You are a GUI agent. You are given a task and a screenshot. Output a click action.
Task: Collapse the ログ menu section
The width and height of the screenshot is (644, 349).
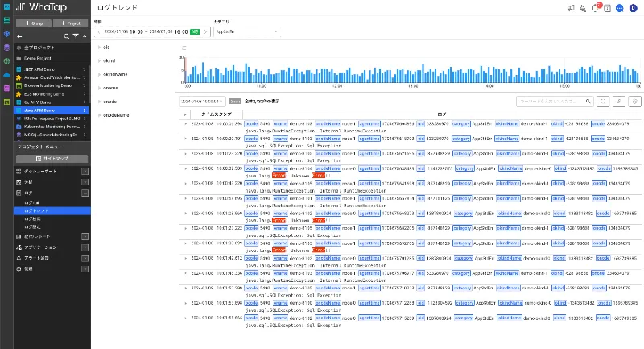(x=85, y=193)
